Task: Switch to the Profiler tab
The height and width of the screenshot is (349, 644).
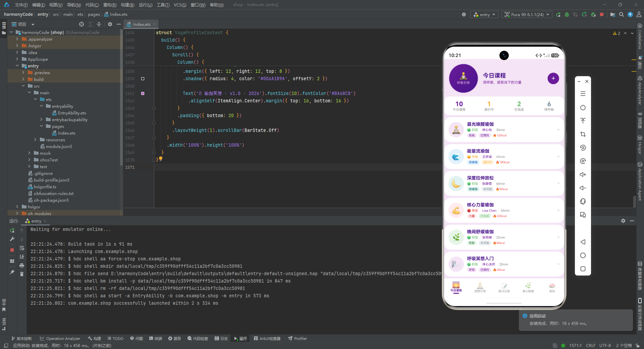Action: 298,339
